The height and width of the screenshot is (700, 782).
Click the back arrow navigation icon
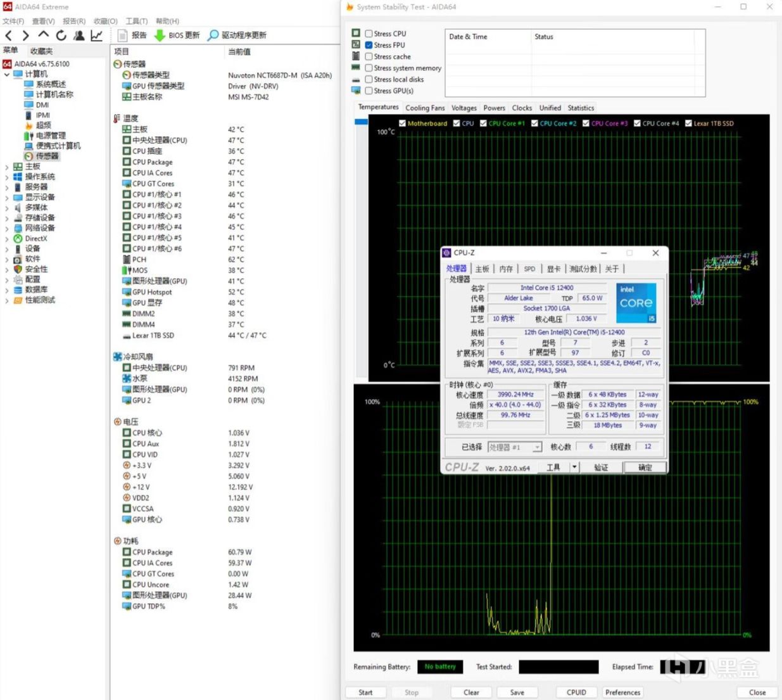click(x=9, y=35)
